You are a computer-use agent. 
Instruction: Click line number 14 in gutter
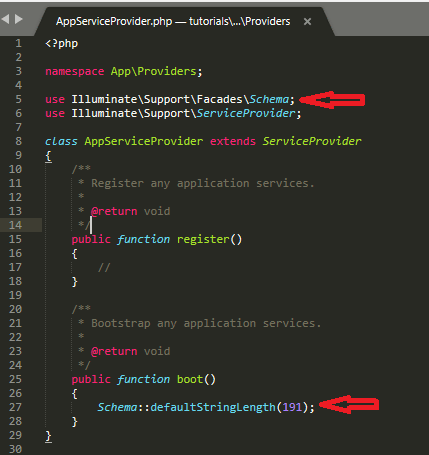point(15,225)
